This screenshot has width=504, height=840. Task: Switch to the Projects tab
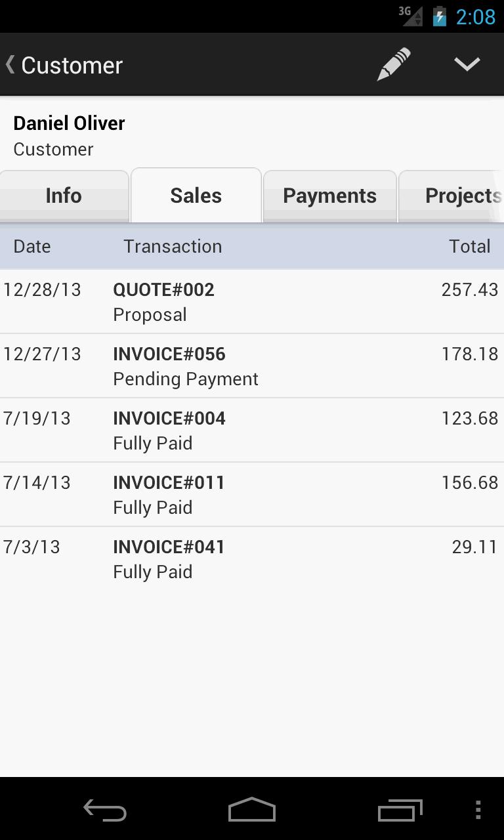pos(459,196)
